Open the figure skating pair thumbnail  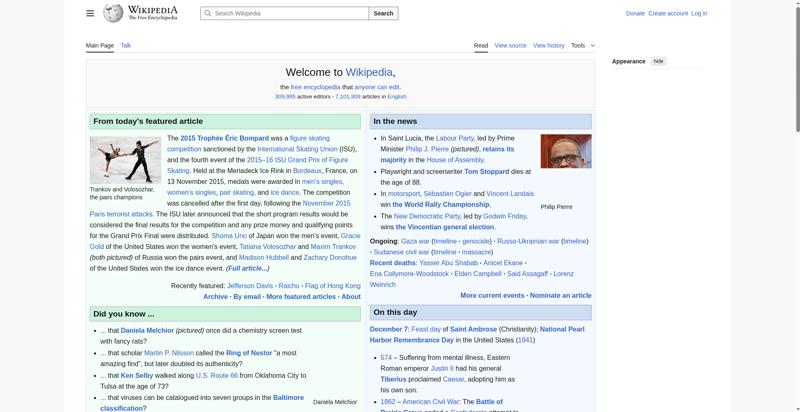coord(125,159)
